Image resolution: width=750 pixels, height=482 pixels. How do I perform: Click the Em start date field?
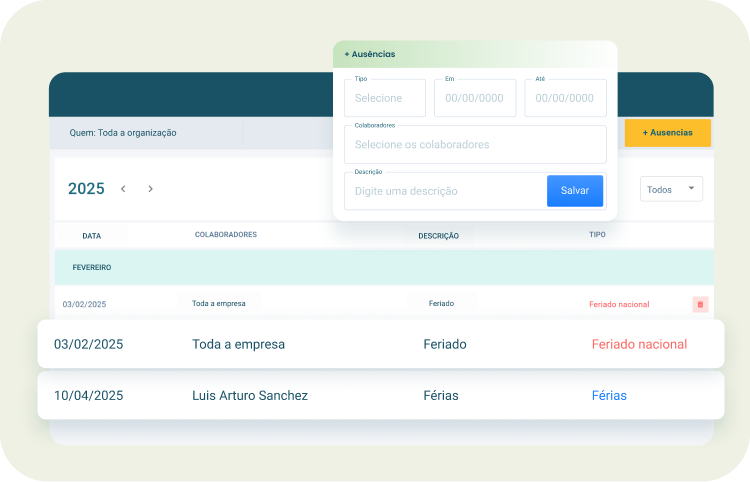tap(475, 98)
